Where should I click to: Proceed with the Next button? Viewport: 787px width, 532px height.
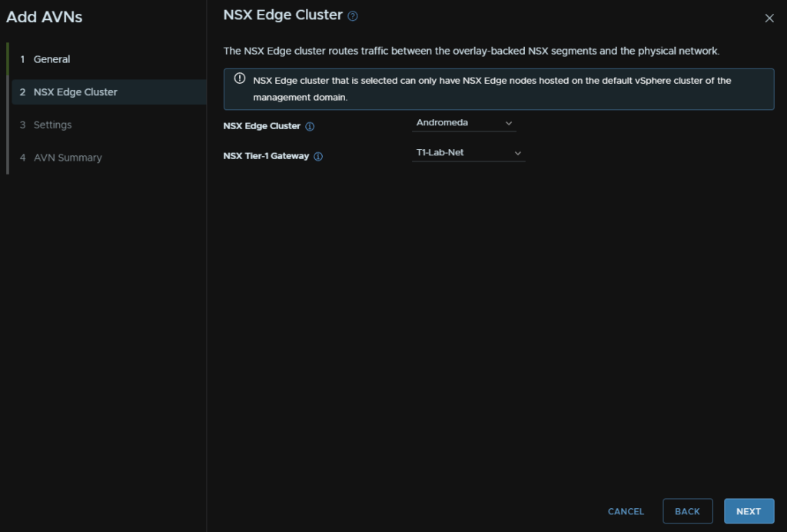point(749,511)
